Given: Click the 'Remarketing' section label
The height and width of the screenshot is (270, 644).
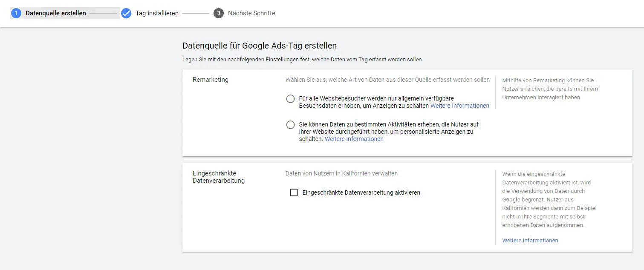Looking at the screenshot, I should [x=211, y=80].
